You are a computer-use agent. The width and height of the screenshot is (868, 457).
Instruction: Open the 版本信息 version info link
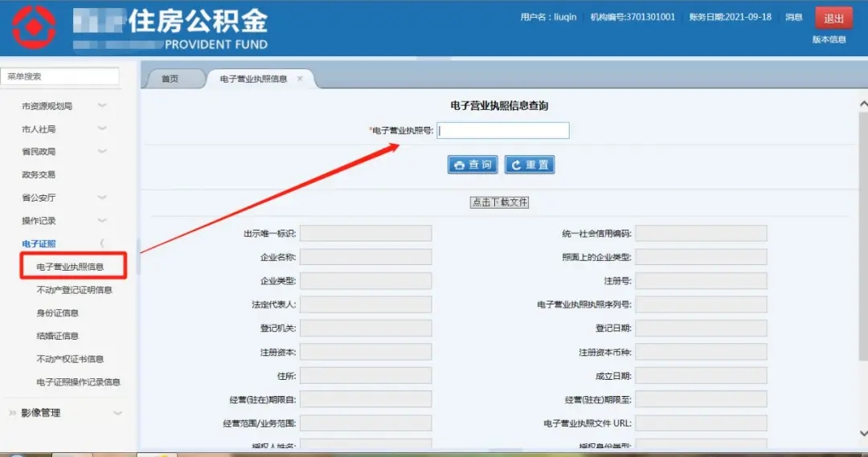(829, 39)
